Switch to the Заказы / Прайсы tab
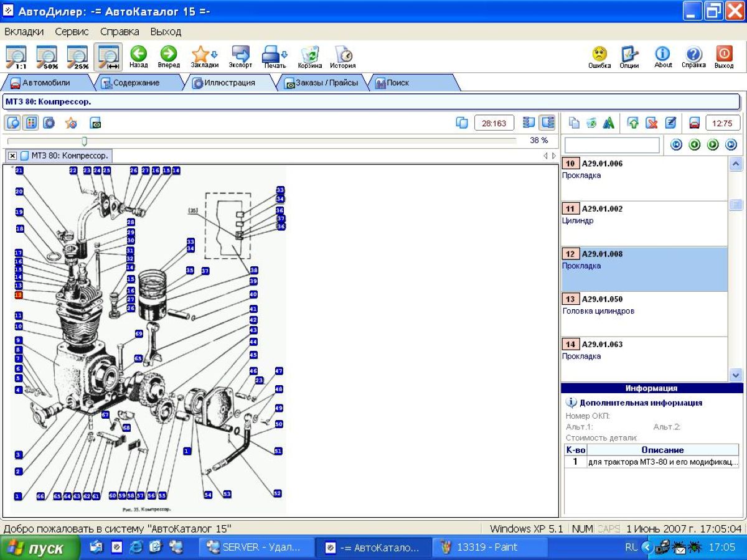 click(321, 83)
